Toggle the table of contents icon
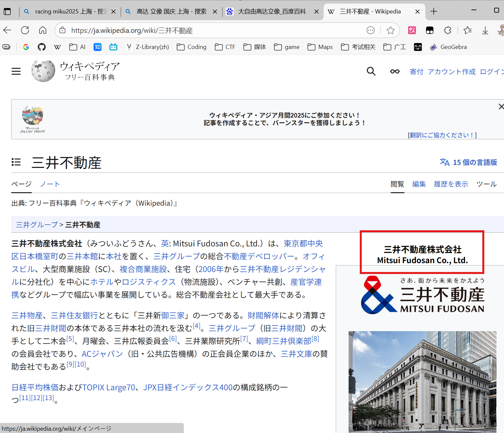Image resolution: width=504 pixels, height=433 pixels. (x=16, y=162)
